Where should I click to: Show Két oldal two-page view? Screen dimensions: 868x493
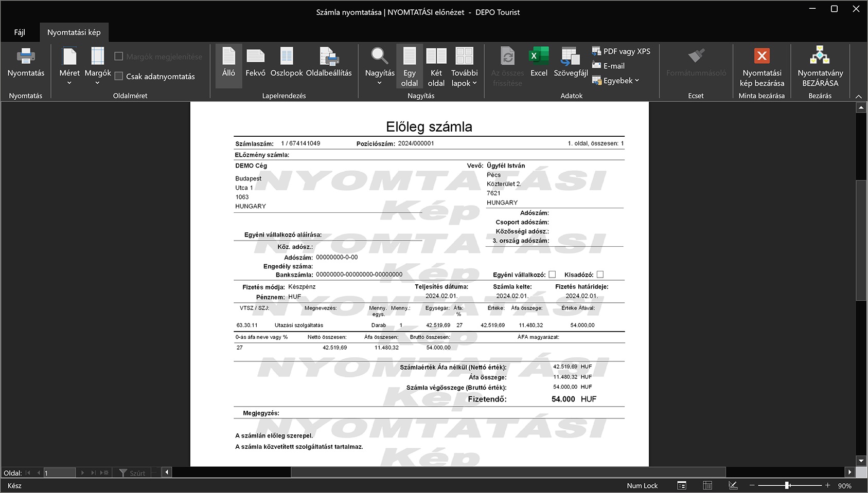[x=436, y=67]
